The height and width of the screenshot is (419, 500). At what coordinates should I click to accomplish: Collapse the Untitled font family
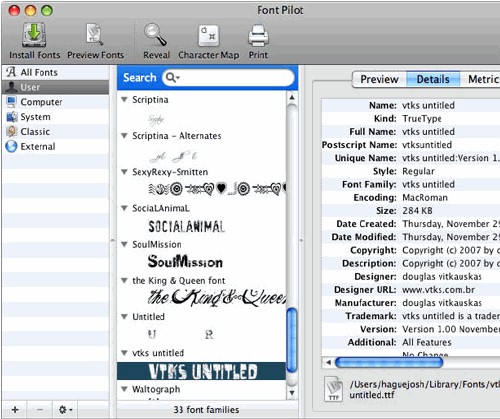(x=124, y=316)
